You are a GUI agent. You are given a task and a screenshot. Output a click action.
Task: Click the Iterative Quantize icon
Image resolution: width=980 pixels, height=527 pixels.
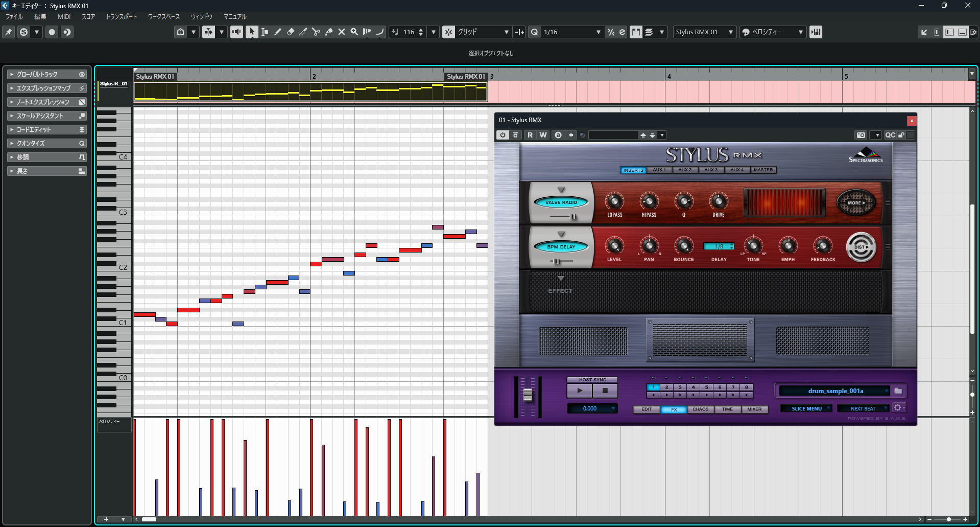611,32
